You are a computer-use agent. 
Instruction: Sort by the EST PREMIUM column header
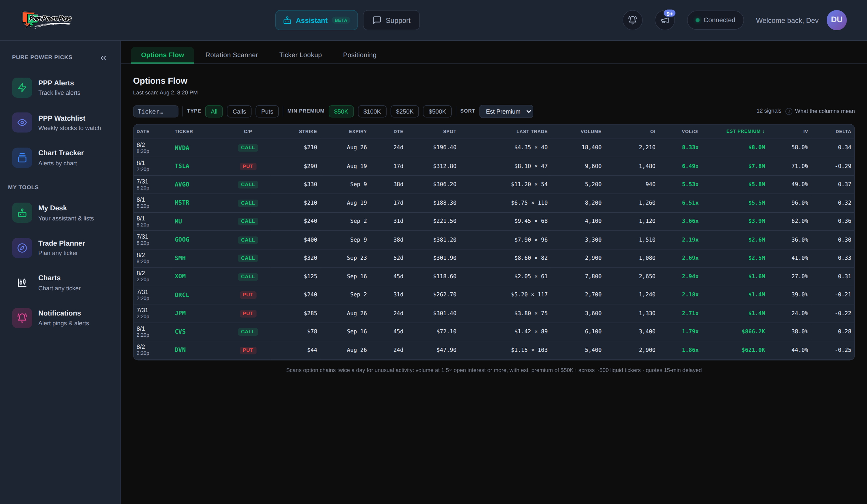[x=745, y=131]
